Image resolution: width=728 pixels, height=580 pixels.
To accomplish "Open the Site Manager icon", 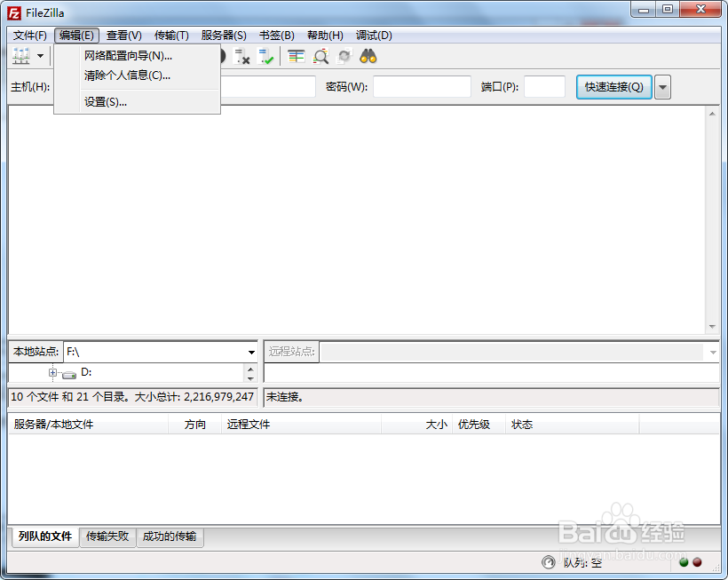I will 21,56.
